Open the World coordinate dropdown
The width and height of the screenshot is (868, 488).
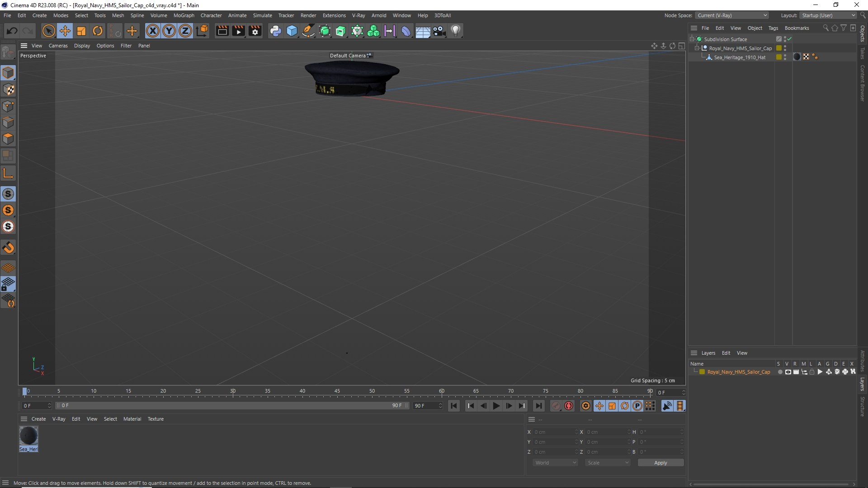(555, 463)
